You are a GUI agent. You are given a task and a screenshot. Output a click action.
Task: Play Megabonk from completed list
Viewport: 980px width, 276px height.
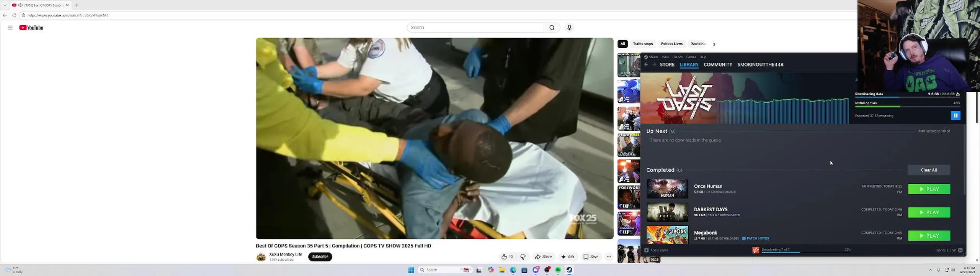(929, 236)
